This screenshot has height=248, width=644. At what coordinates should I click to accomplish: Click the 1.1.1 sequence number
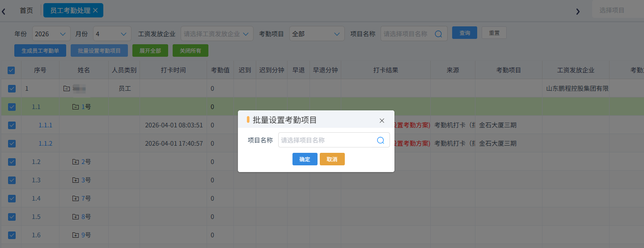(x=46, y=125)
